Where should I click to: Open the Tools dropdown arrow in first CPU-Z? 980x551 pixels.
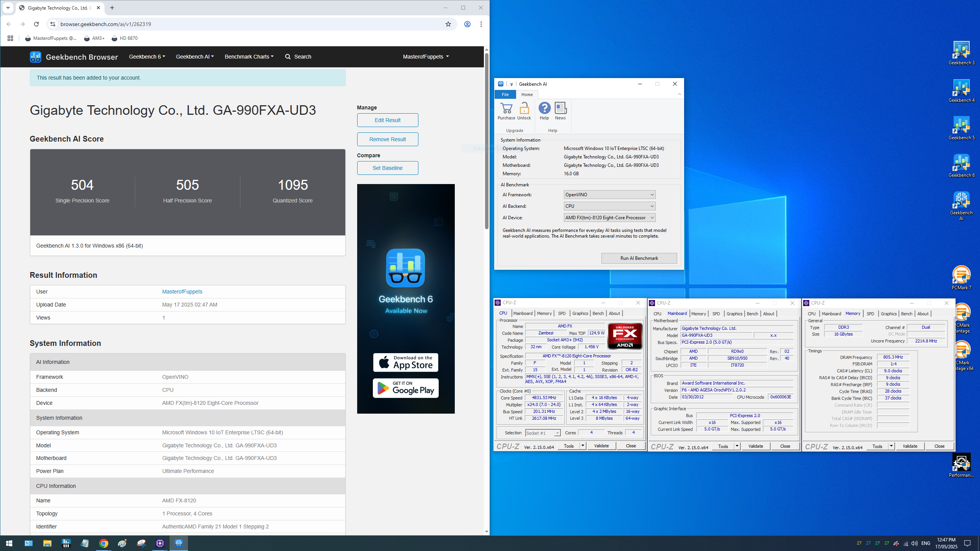click(582, 446)
